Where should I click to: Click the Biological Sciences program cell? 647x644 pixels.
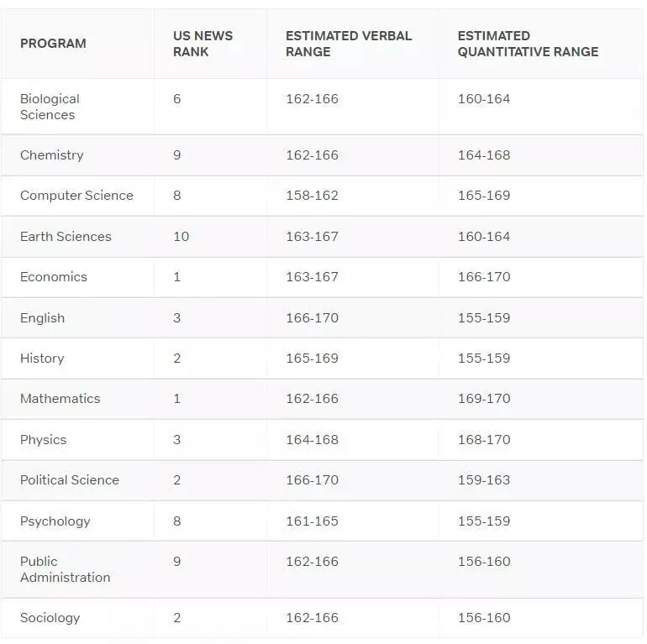(x=50, y=107)
